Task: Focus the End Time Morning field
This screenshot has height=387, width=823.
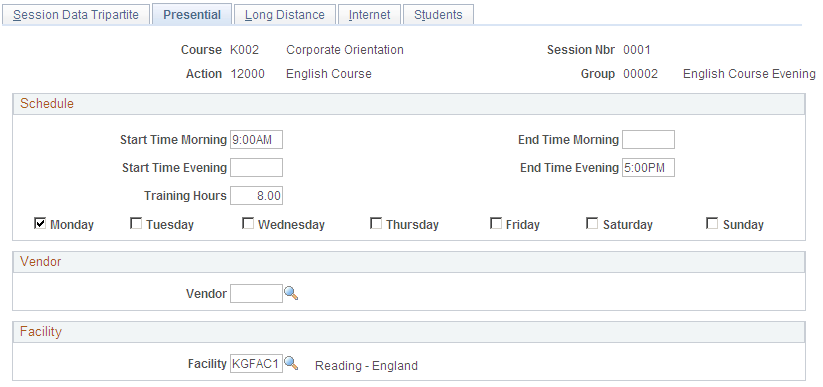Action: [648, 140]
